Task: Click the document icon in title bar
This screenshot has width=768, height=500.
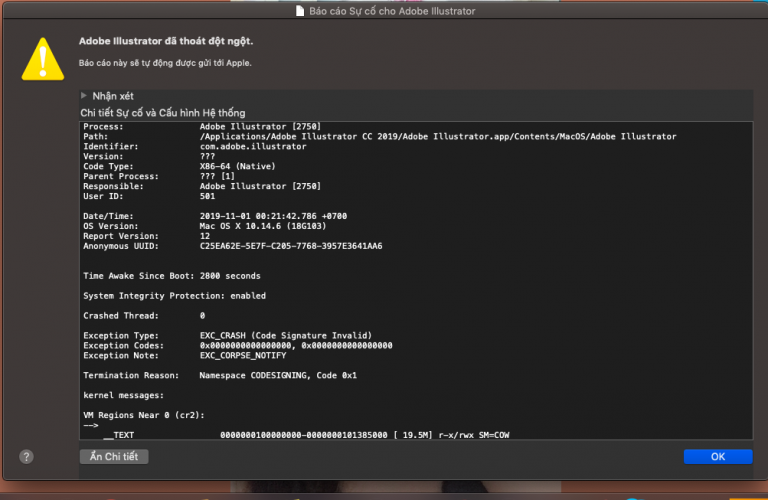Action: 300,11
